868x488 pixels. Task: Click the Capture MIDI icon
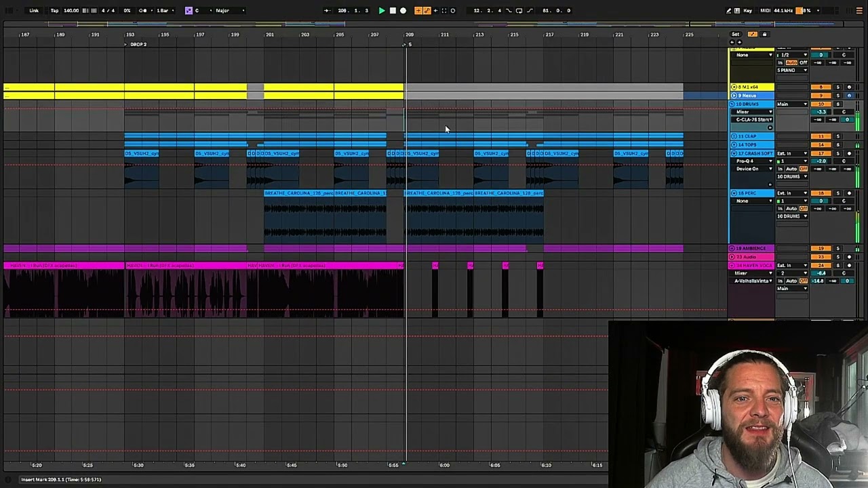(443, 10)
